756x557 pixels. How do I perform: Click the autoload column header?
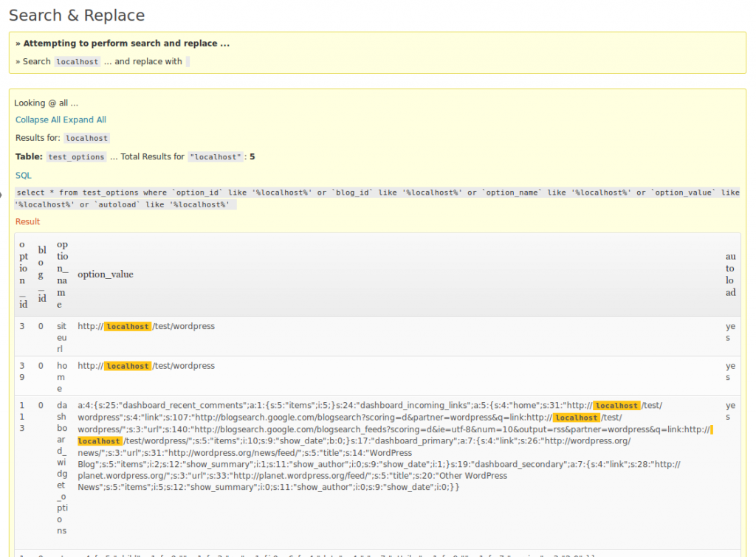[x=730, y=274]
